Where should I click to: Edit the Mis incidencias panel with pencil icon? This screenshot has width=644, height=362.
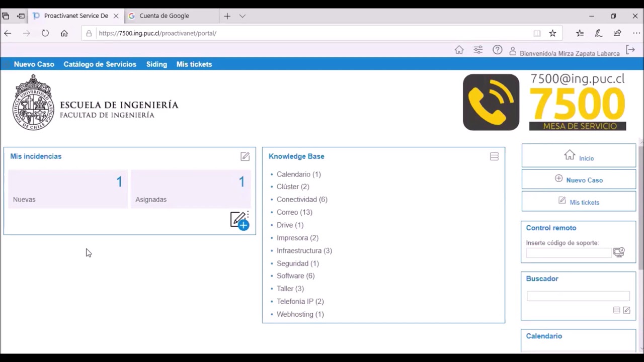[245, 156]
